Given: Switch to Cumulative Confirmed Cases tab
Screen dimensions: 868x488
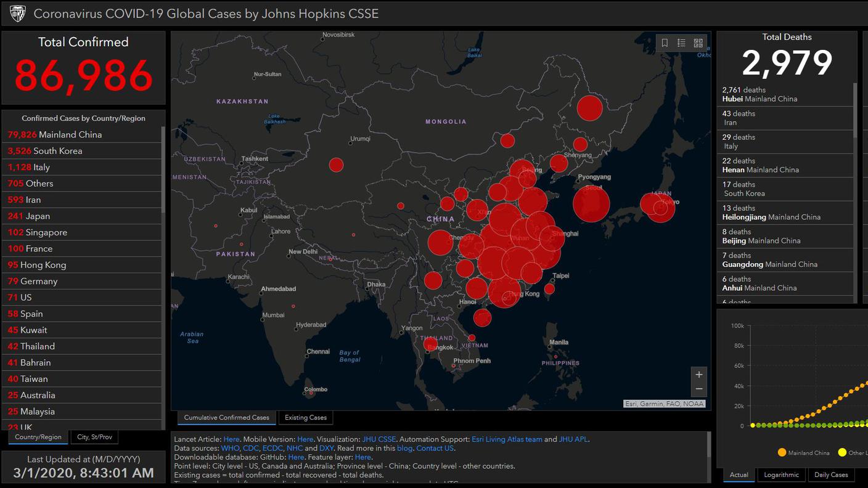Looking at the screenshot, I should coord(226,418).
